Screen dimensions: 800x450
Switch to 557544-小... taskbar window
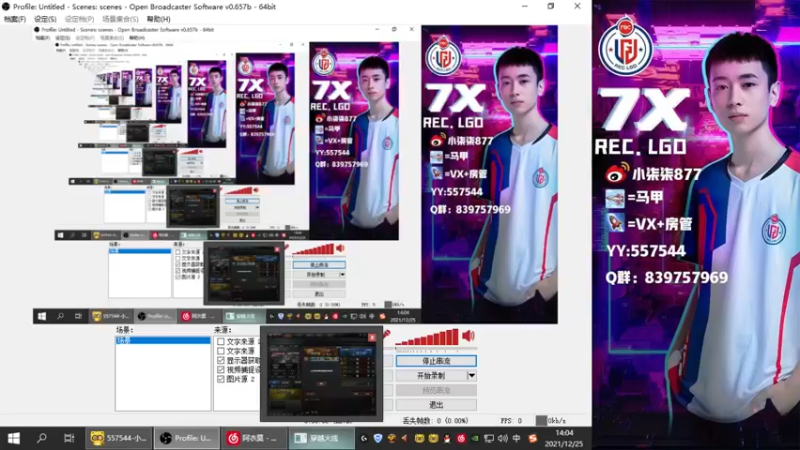(x=118, y=438)
